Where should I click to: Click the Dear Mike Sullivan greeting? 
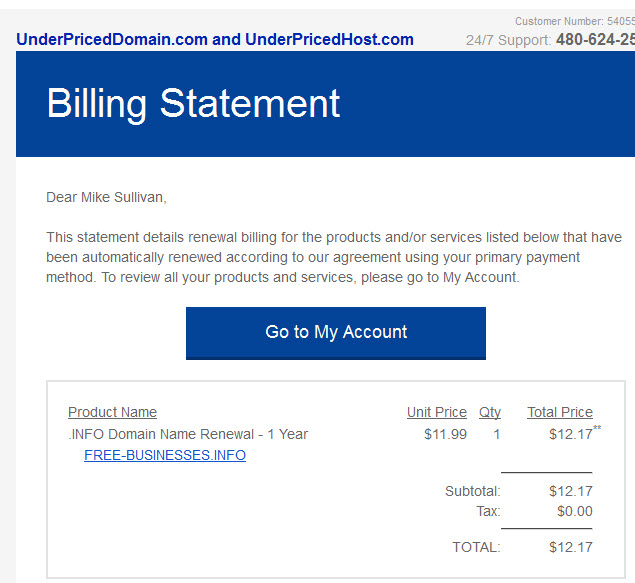point(106,197)
